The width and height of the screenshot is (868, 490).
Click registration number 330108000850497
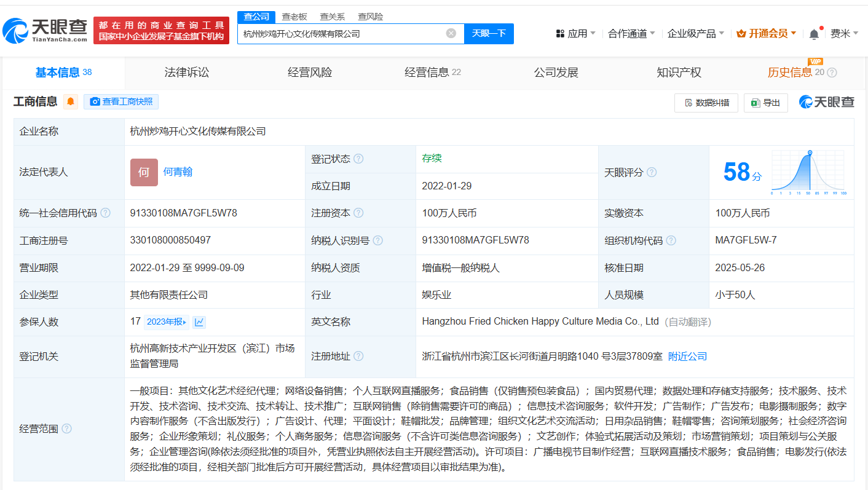(x=170, y=240)
